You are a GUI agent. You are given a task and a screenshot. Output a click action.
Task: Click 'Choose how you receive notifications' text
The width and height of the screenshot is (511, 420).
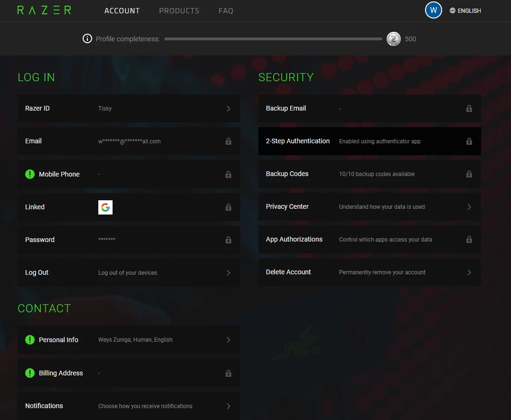click(x=145, y=406)
